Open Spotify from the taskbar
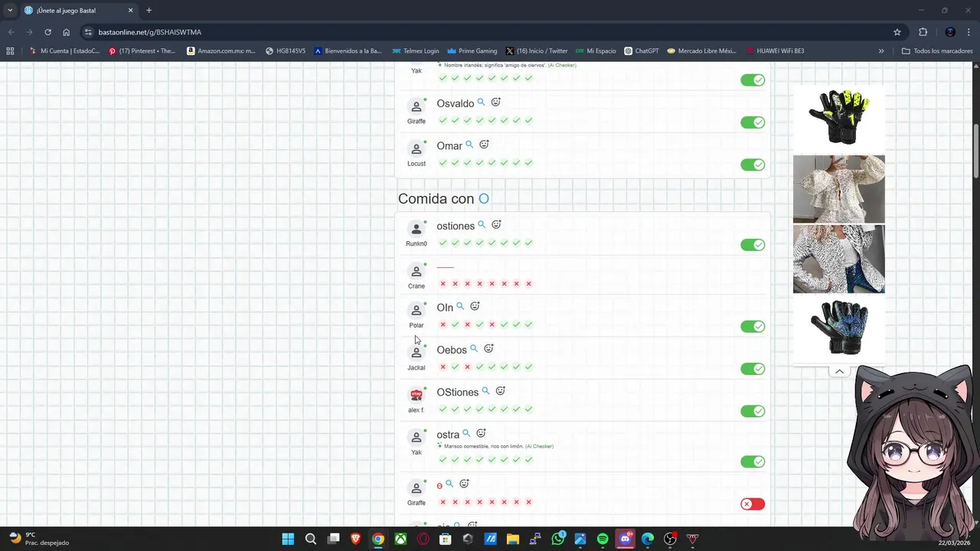Screen dimensions: 980x551 [603, 539]
